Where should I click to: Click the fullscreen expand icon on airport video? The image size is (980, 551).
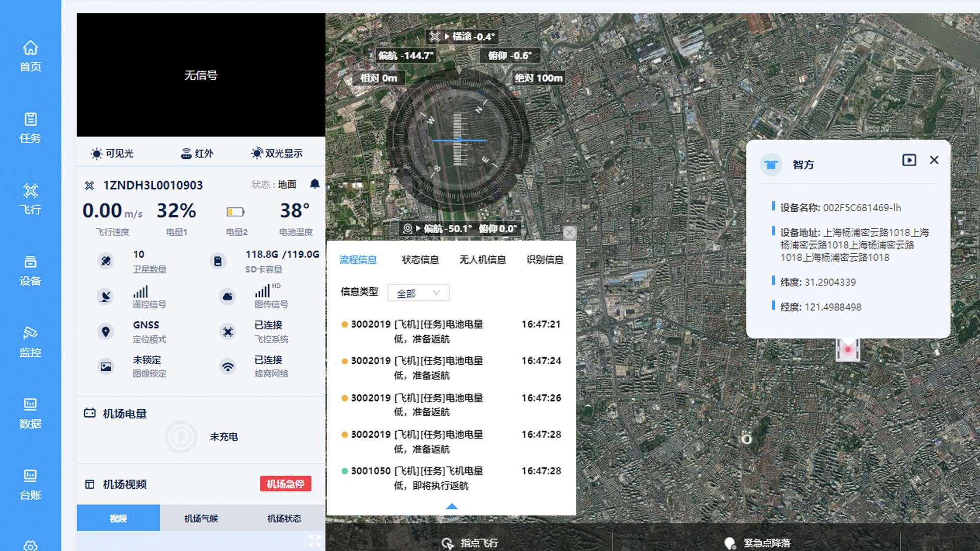315,541
